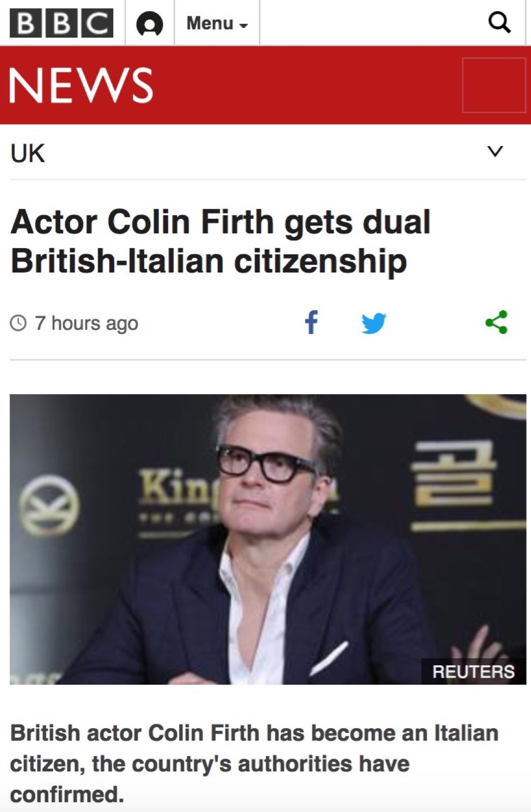Image resolution: width=531 pixels, height=812 pixels.
Task: Share article on Facebook
Action: click(x=311, y=322)
